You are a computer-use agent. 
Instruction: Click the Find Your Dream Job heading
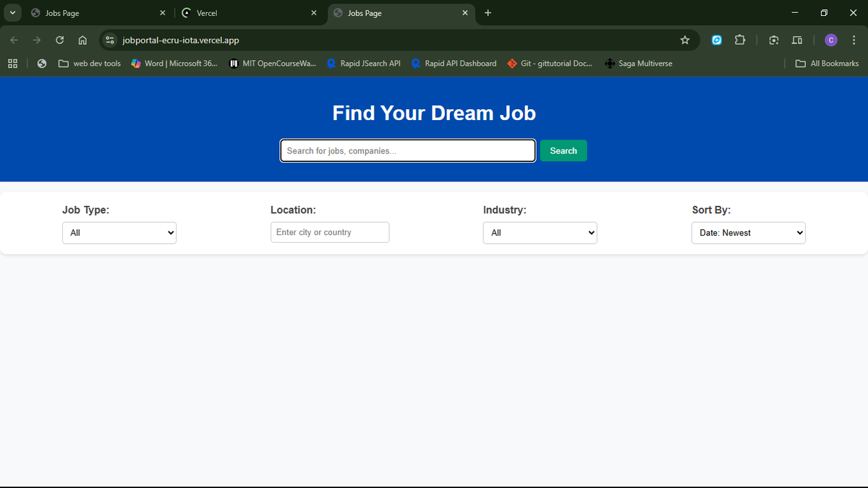tap(434, 113)
